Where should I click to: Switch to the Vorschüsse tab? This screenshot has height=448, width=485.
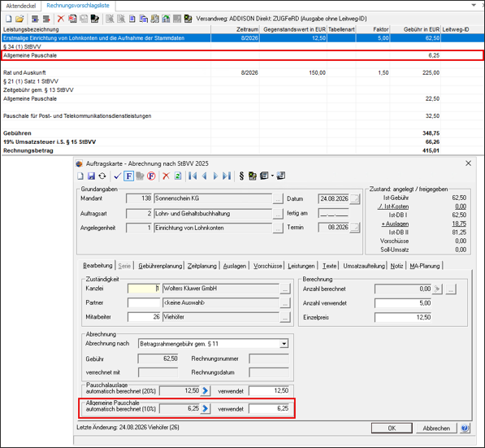(x=267, y=266)
